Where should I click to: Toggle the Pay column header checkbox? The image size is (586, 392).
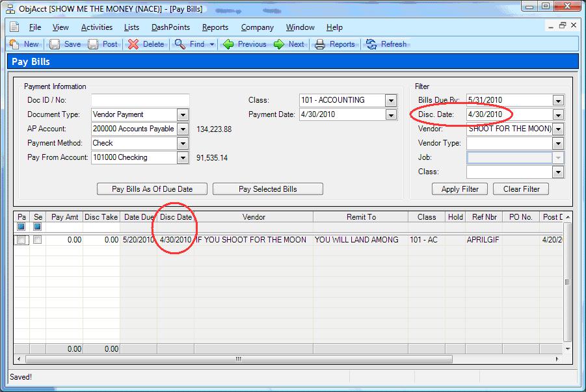pos(21,227)
